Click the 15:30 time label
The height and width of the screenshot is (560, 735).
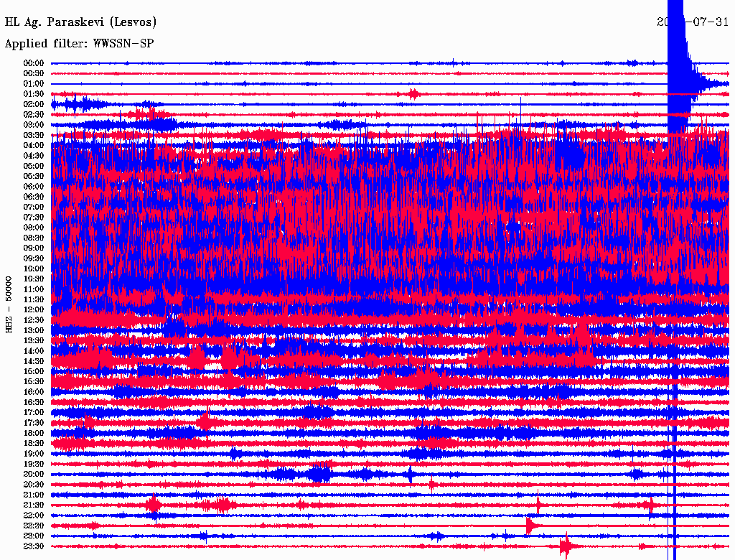tap(34, 382)
